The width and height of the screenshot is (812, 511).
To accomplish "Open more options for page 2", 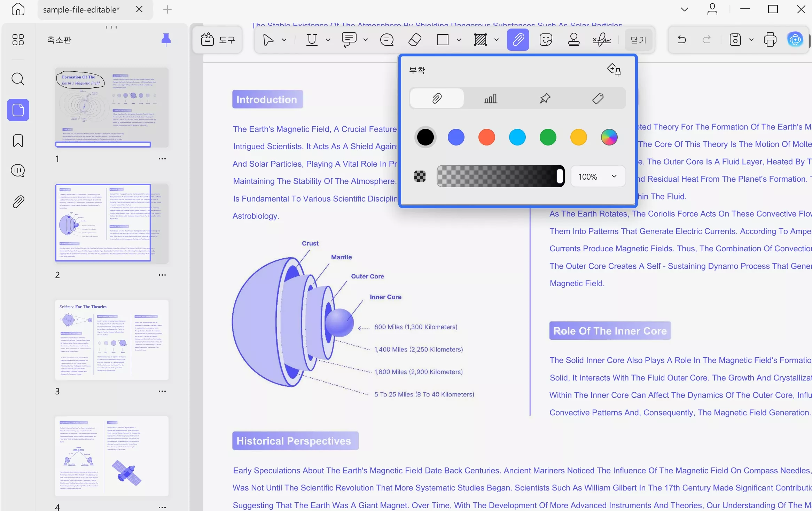I will pyautogui.click(x=162, y=275).
